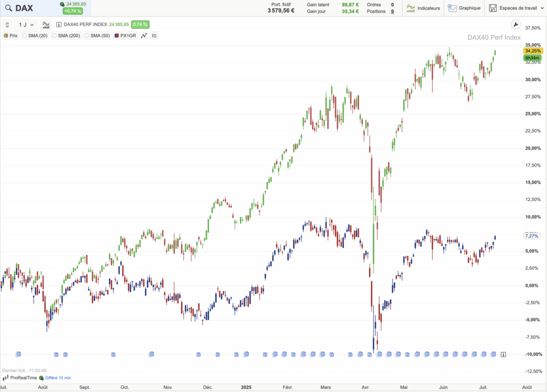Click the Gain jour value 35,34 €
The image size is (547, 392).
tap(350, 11)
